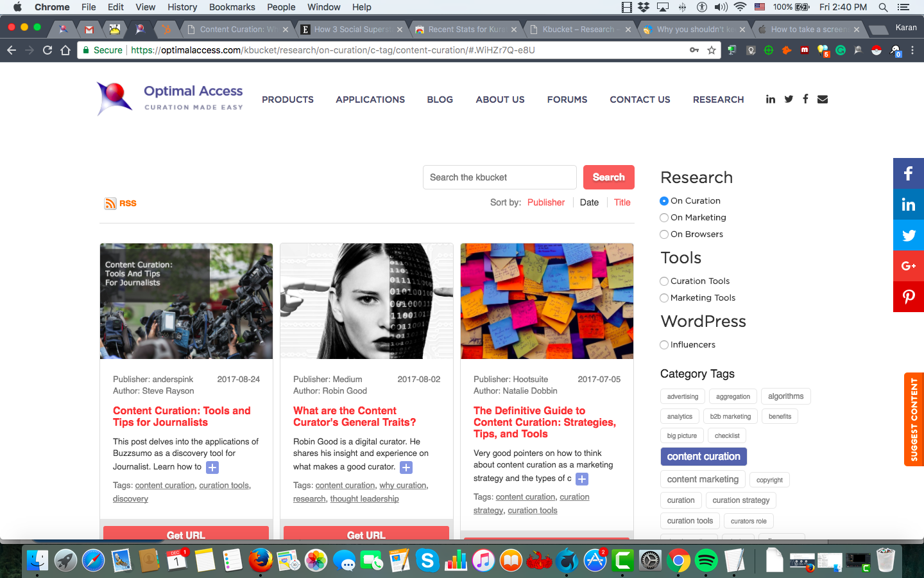The height and width of the screenshot is (578, 924).
Task: Open Finder from the Dock
Action: click(37, 561)
